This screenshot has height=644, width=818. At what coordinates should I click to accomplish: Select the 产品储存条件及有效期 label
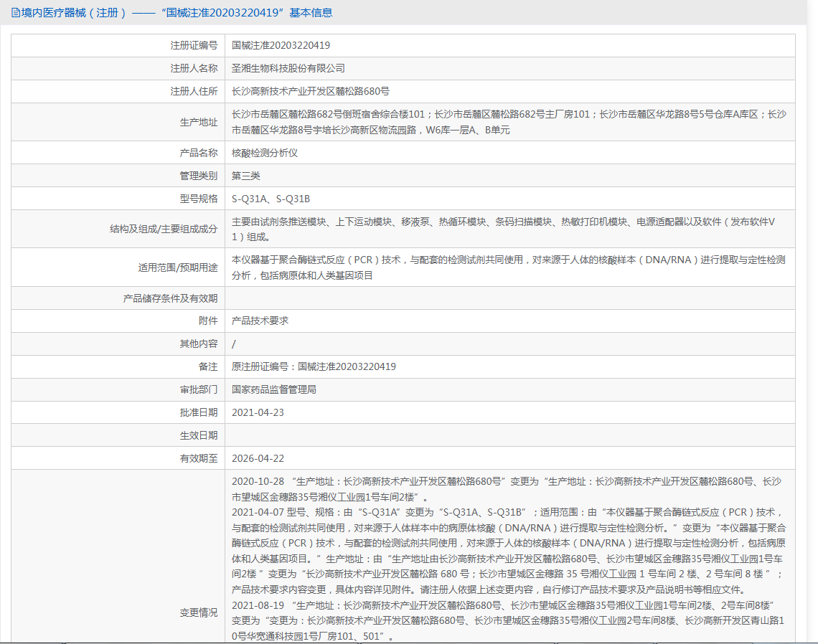coord(170,298)
